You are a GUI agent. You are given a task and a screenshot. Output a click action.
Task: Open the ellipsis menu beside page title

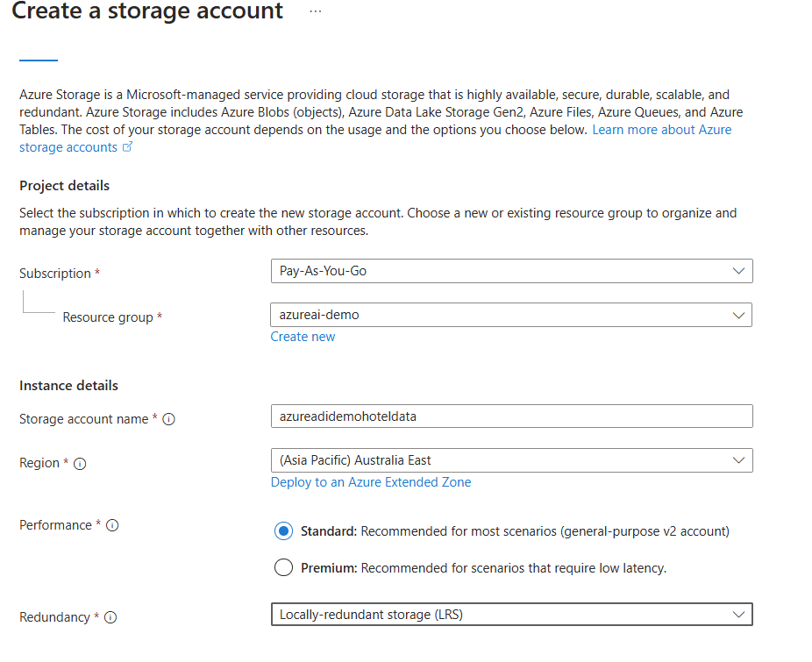pos(316,11)
